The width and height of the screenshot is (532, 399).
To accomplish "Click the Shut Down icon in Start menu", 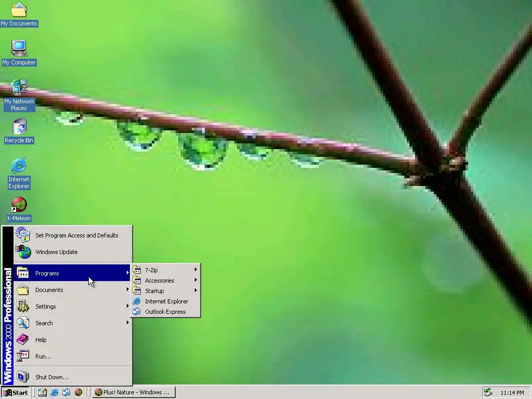I will (x=23, y=377).
